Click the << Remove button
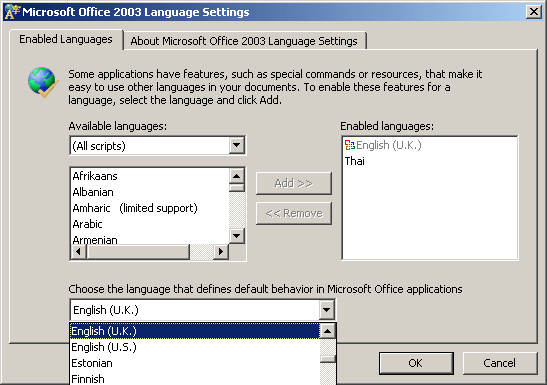 (x=294, y=213)
